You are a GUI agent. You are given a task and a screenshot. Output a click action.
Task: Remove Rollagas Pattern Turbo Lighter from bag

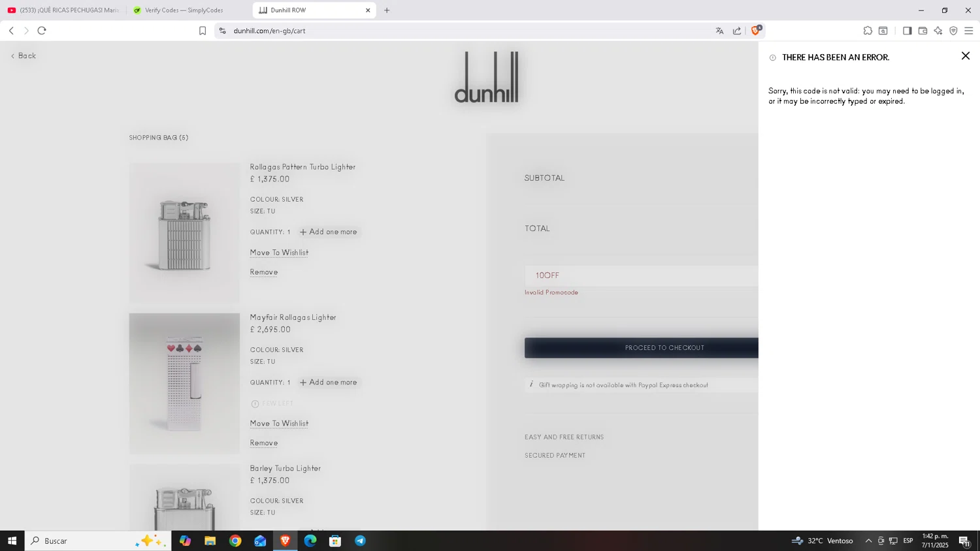tap(264, 272)
